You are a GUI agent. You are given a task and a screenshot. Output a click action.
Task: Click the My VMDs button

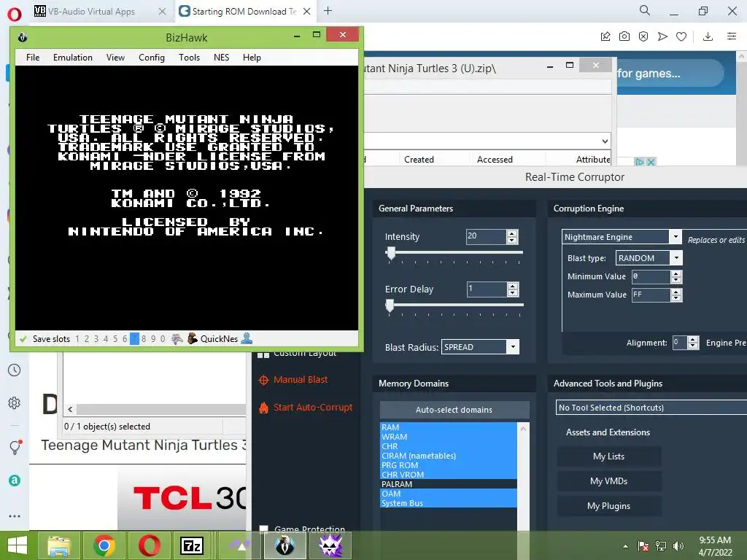pyautogui.click(x=609, y=481)
